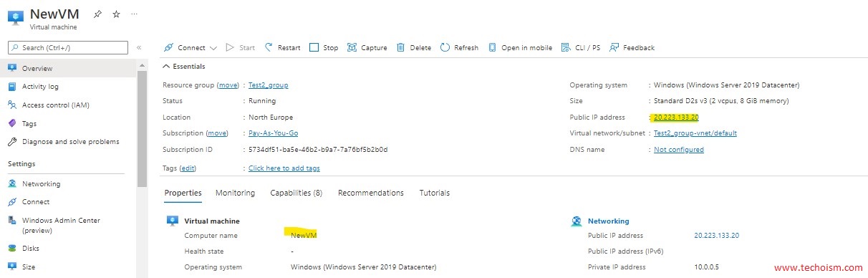Click the Delete trash icon

[401, 47]
